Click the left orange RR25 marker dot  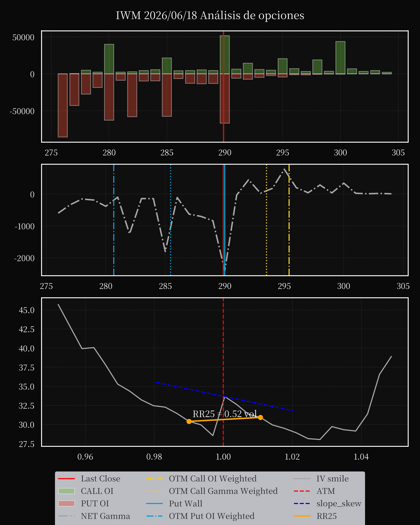pyautogui.click(x=189, y=421)
